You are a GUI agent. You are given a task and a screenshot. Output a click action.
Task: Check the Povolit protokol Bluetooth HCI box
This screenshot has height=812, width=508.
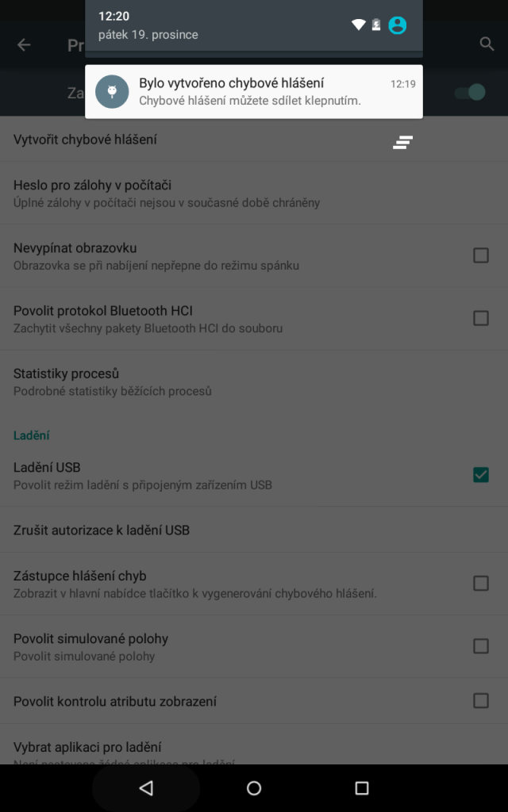(x=481, y=318)
